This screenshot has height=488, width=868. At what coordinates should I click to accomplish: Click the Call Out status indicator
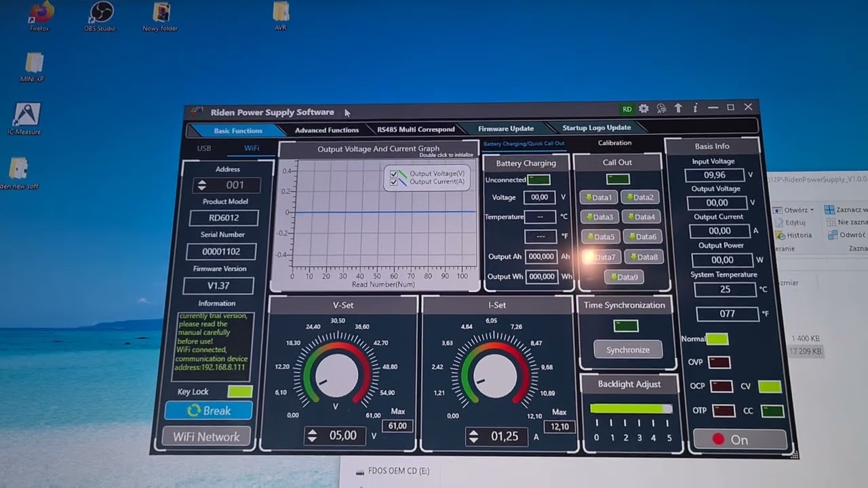coord(618,179)
